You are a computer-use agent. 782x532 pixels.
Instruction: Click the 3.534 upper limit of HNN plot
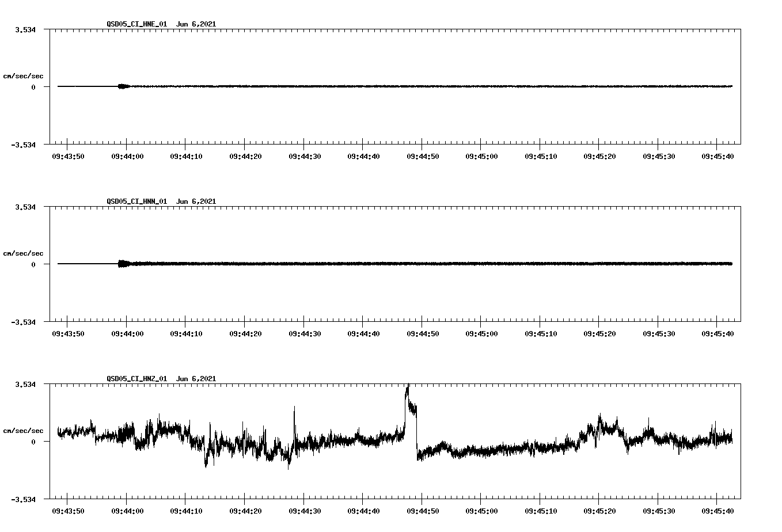[x=25, y=207]
